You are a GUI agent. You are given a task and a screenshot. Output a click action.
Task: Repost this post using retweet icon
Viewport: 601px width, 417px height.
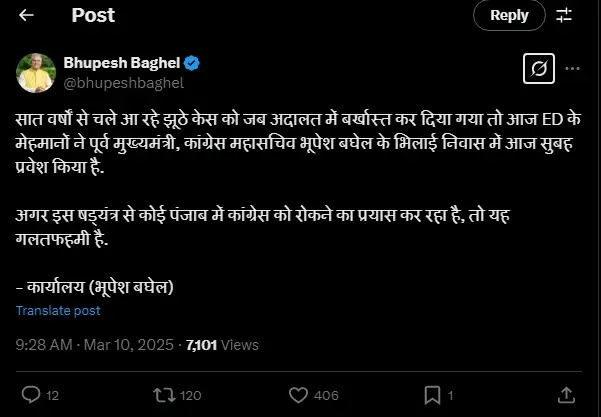tap(159, 394)
